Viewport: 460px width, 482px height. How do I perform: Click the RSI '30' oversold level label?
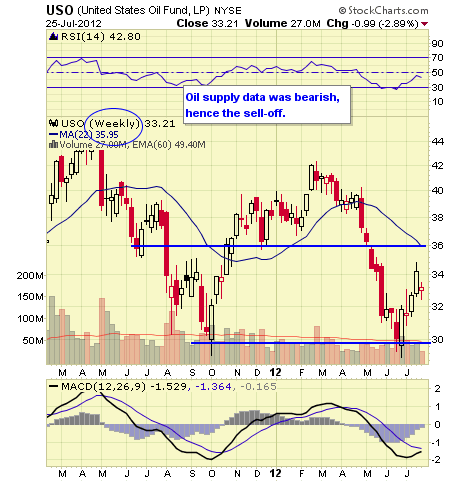(x=437, y=87)
